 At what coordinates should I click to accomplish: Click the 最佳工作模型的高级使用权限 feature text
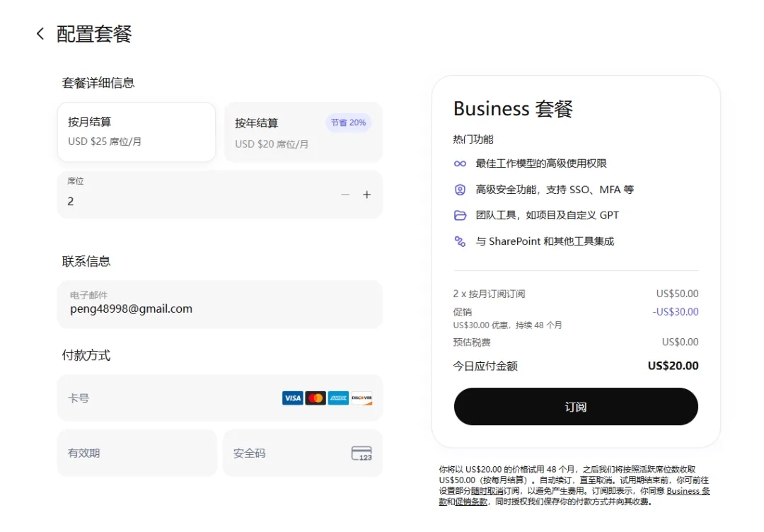coord(541,163)
